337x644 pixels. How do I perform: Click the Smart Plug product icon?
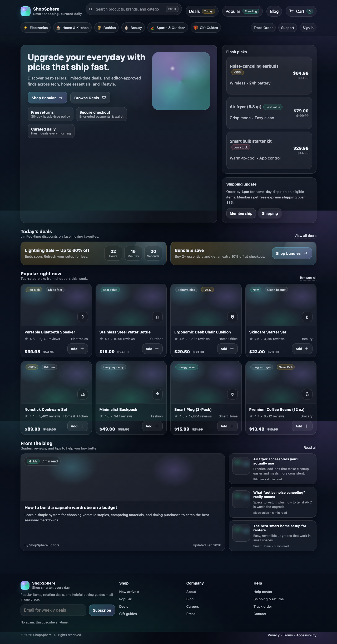point(232,394)
